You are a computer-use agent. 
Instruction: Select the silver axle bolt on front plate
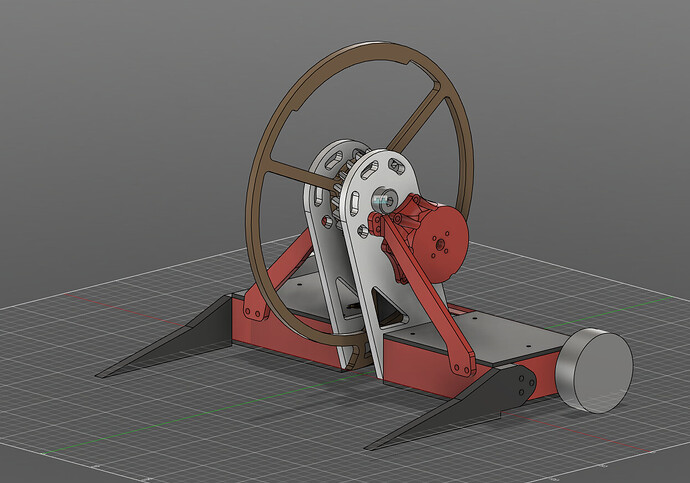[382, 201]
